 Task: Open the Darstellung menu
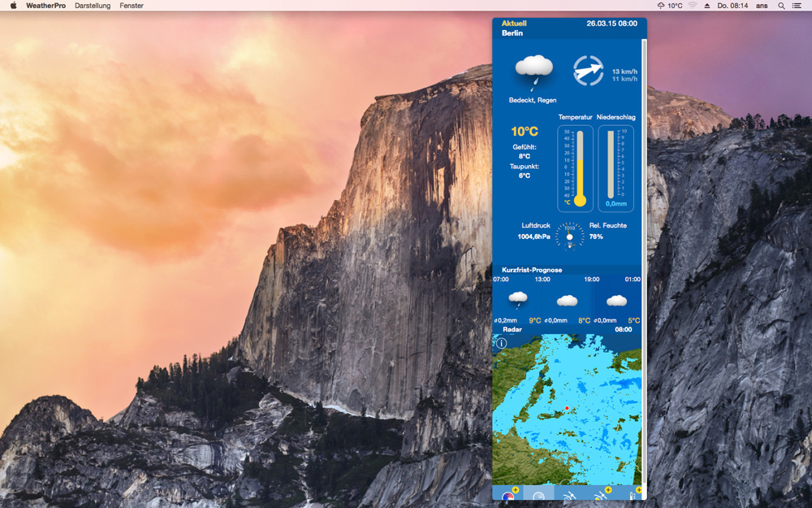[x=93, y=6]
